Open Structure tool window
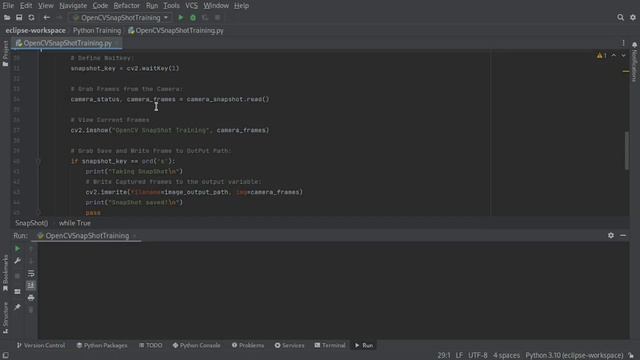This screenshot has height=360, width=640. 5,318
